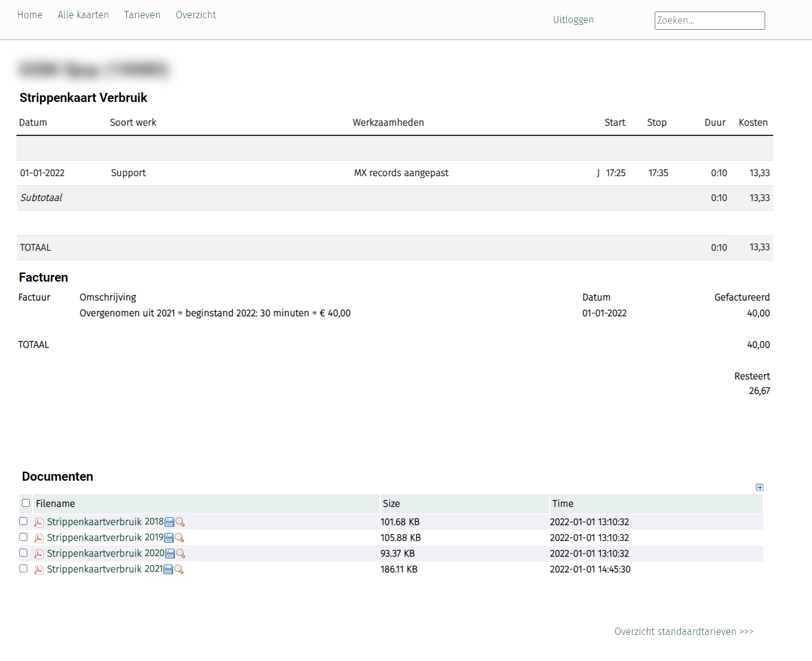Expand the Documenten panel with plus icon
Image resolution: width=812 pixels, height=661 pixels.
pos(759,487)
